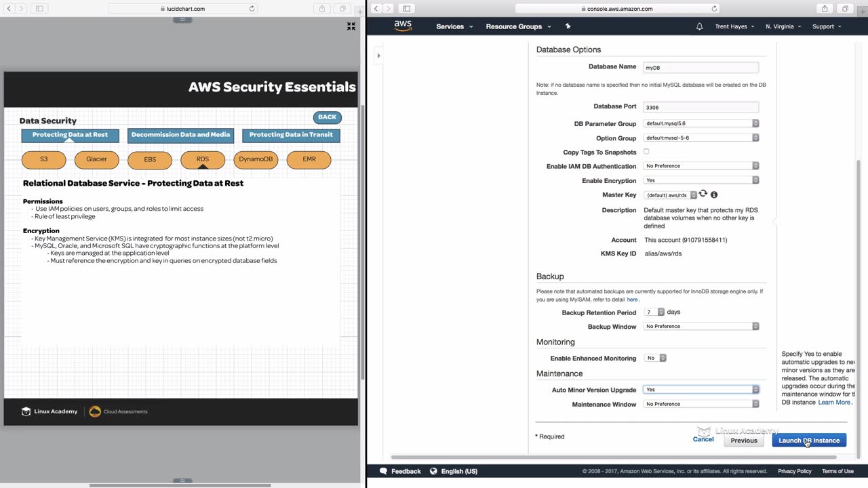This screenshot has width=868, height=488.
Task: Refresh the Master Key list
Action: 703,194
